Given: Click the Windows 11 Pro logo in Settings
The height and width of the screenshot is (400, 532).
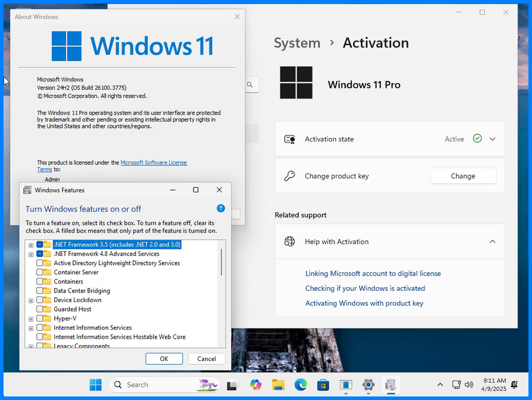Looking at the screenshot, I should [296, 83].
